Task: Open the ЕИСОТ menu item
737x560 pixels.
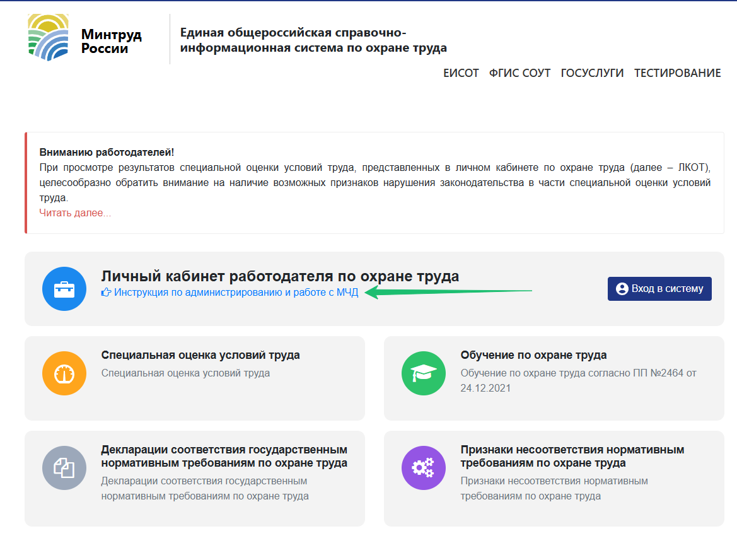Action: (461, 73)
